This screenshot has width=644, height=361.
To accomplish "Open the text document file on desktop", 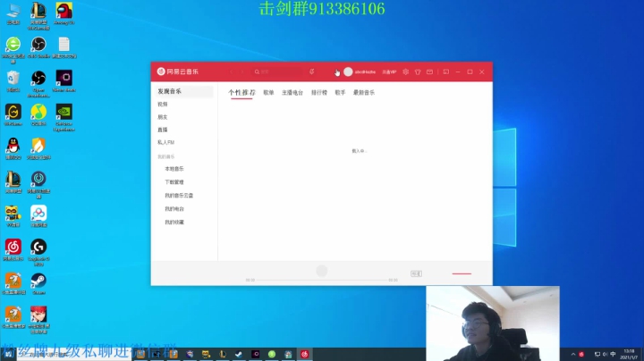I will pyautogui.click(x=64, y=47).
